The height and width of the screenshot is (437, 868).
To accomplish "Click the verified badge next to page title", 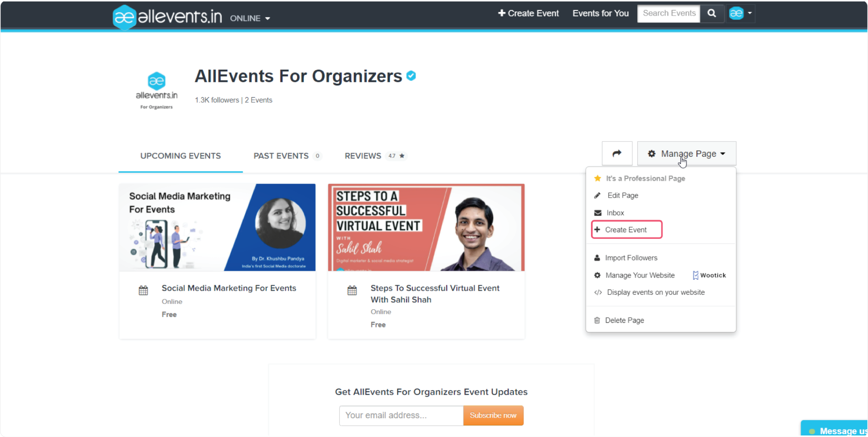I will (411, 76).
